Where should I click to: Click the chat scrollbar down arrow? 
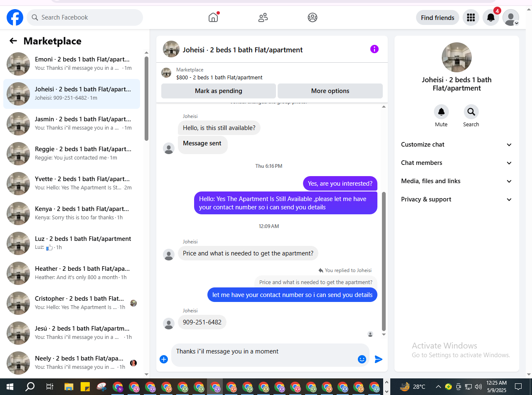[384, 334]
